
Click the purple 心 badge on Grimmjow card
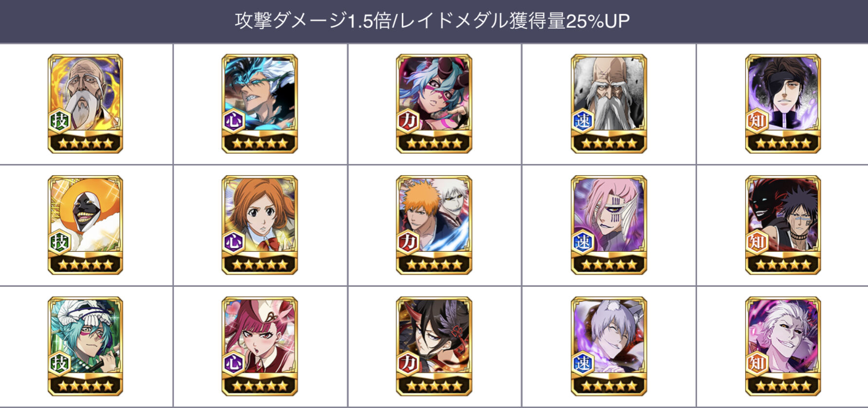[x=234, y=121]
